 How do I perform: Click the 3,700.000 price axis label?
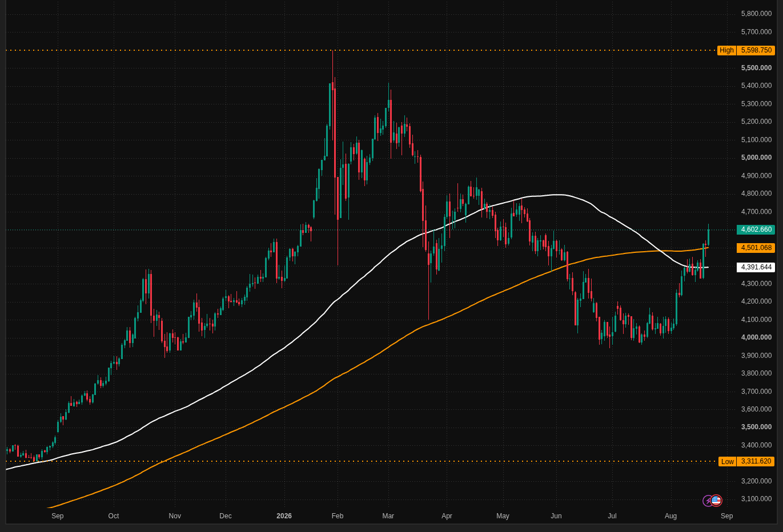point(756,392)
